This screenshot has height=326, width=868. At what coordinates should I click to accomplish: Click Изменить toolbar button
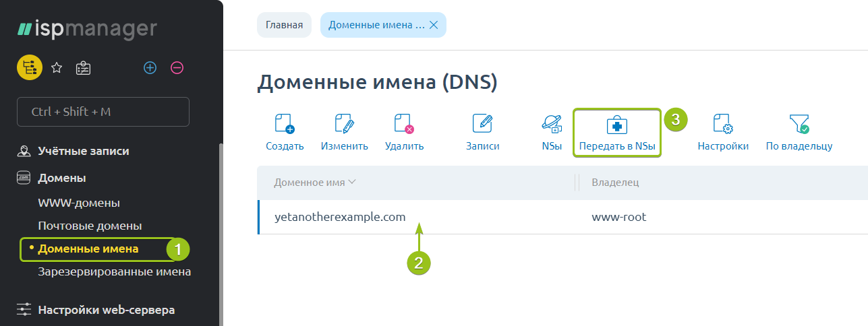(x=345, y=132)
